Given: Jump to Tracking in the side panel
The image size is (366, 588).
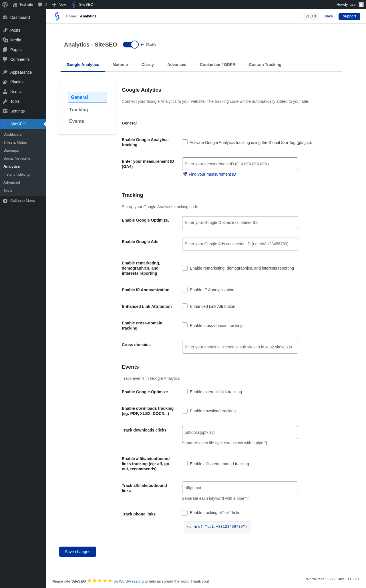Looking at the screenshot, I should (79, 110).
